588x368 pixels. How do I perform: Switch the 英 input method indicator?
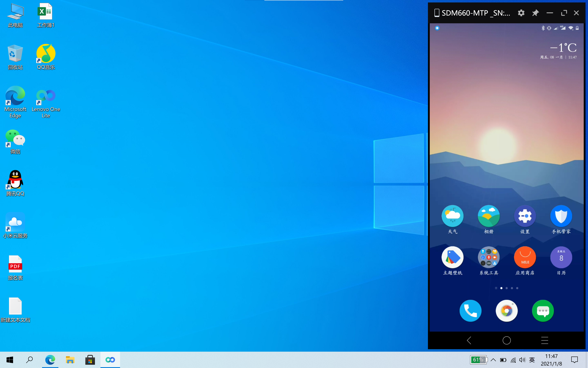[532, 360]
